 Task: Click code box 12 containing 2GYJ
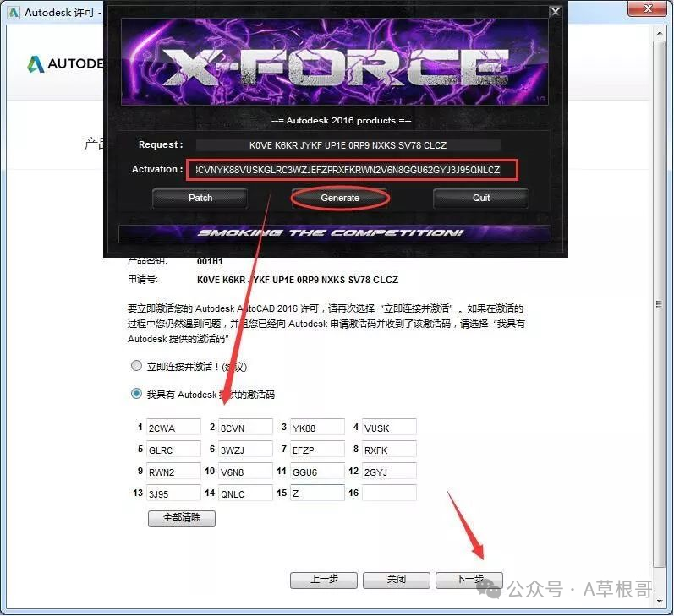(x=389, y=472)
